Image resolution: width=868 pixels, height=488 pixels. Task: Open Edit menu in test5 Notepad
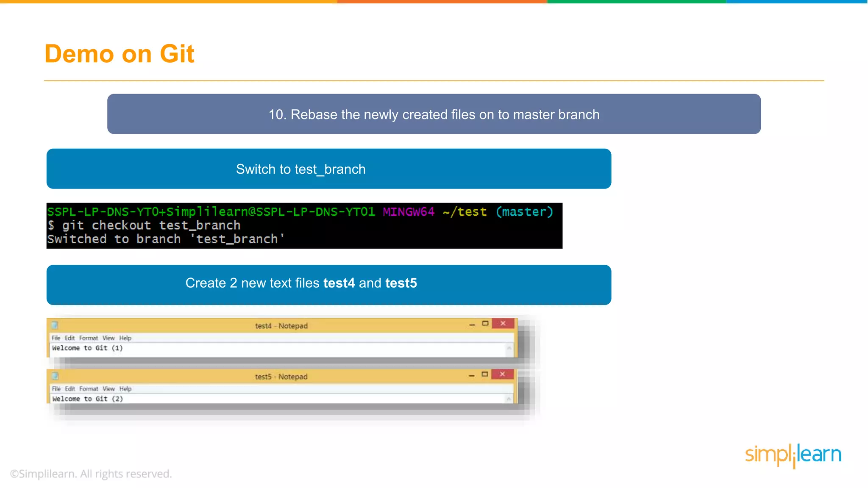(70, 389)
